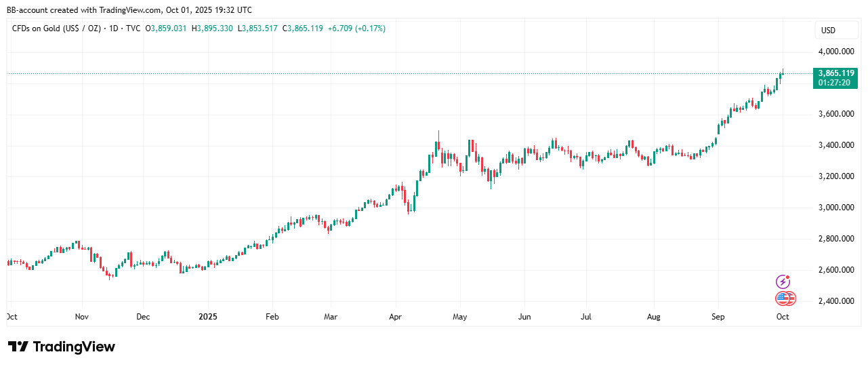Click the Nov label on time axis
This screenshot has height=367, width=868.
click(82, 317)
